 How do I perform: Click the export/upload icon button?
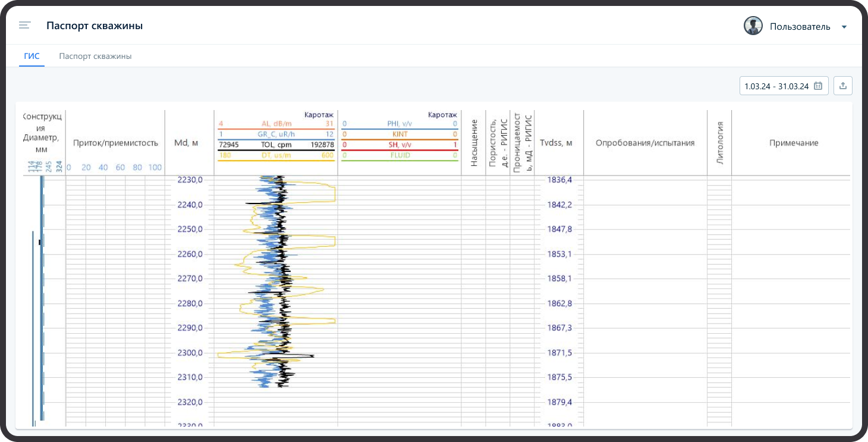[x=842, y=86]
